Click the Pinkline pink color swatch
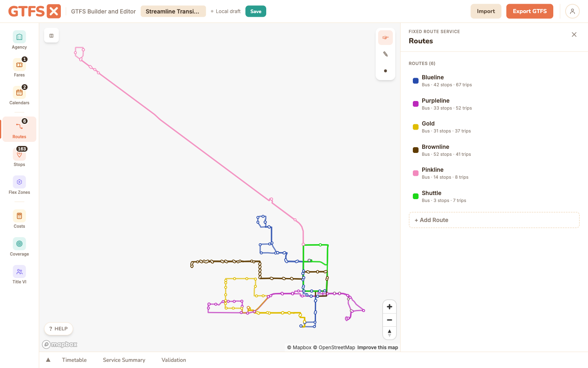The height and width of the screenshot is (368, 588). pos(416,173)
